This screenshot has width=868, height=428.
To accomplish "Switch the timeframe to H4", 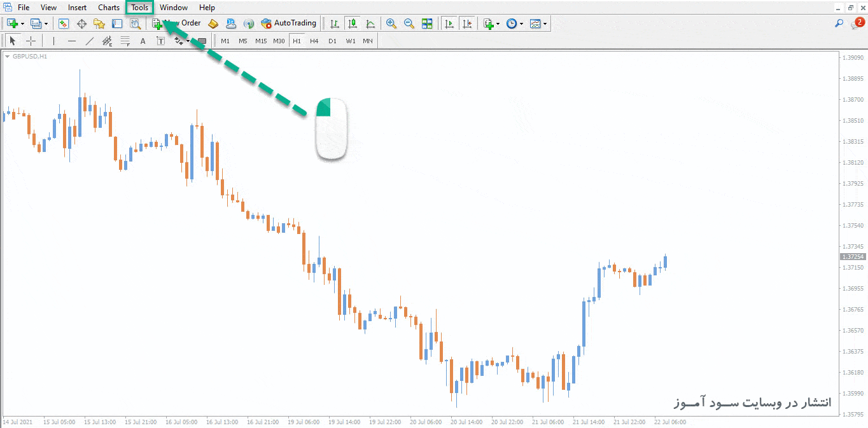I will pyautogui.click(x=314, y=41).
